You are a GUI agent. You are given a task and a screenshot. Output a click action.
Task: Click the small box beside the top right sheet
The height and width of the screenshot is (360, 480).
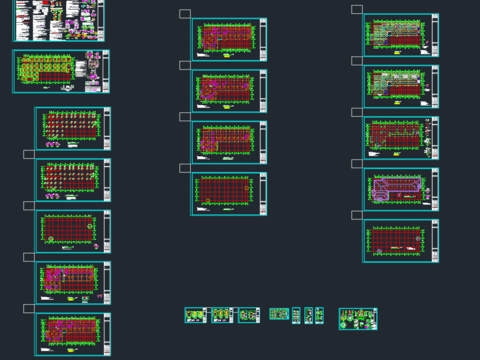(x=357, y=9)
